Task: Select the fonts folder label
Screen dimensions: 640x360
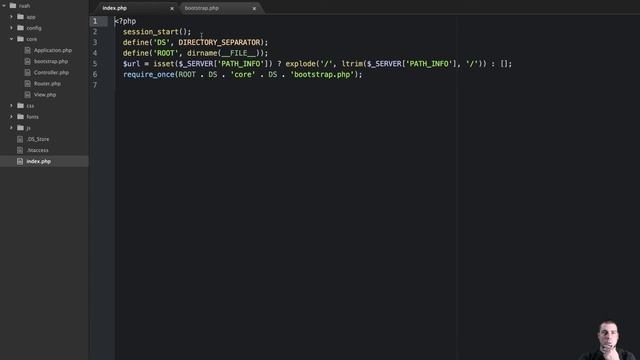Action: tap(32, 117)
